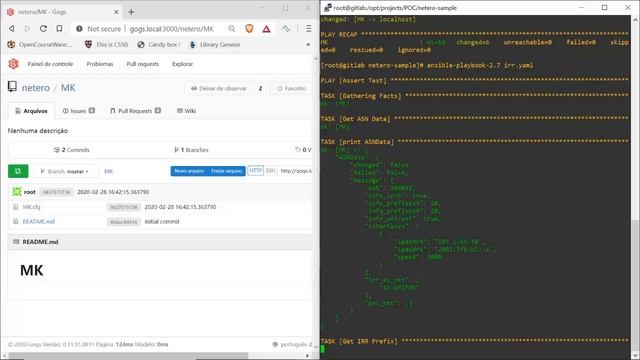Image resolution: width=640 pixels, height=360 pixels.
Task: Open latest commit hash beside root
Action: (56, 192)
